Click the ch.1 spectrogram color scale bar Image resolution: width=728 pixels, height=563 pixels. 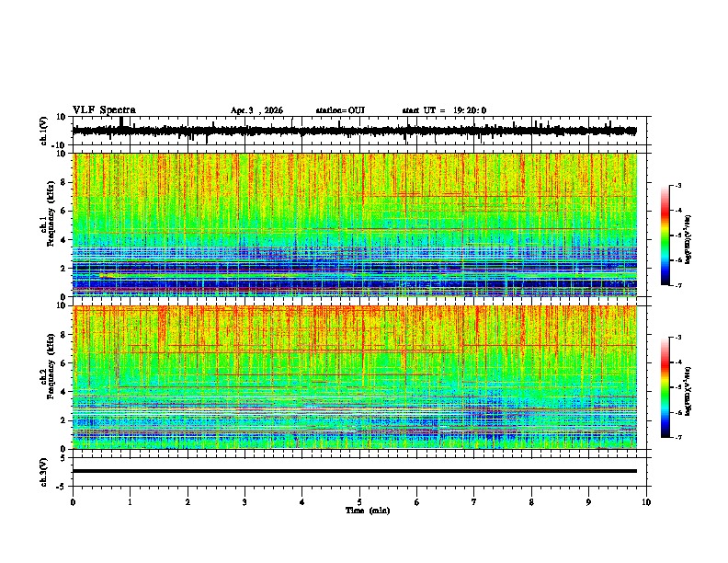665,236
